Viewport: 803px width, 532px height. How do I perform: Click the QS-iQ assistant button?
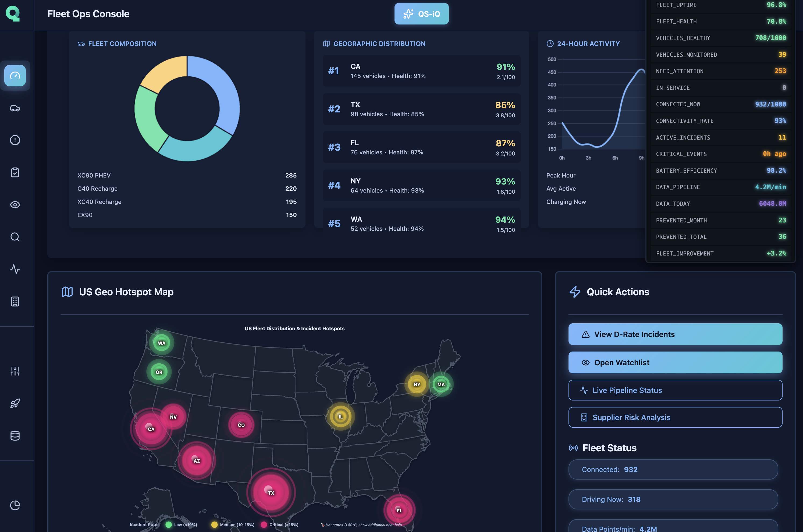421,14
